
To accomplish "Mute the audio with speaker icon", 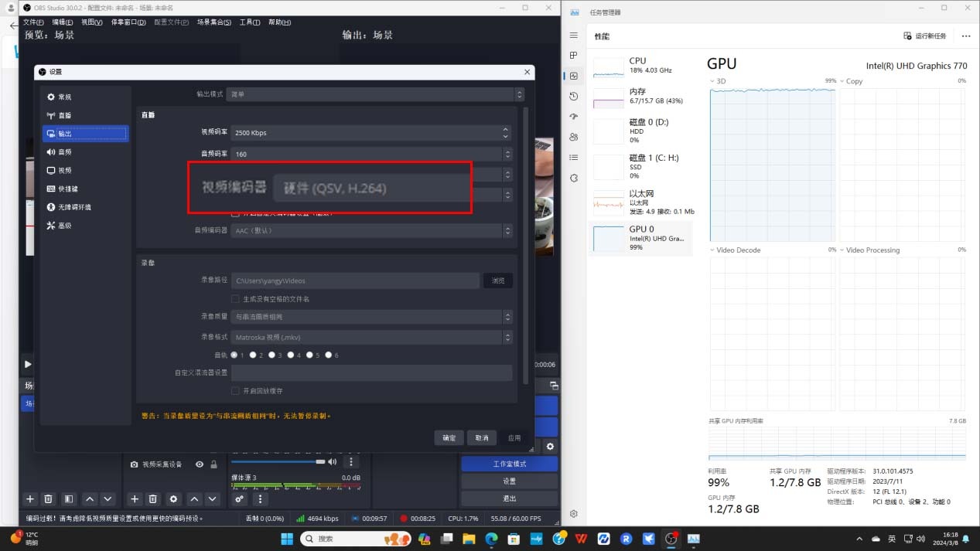I will coord(333,462).
